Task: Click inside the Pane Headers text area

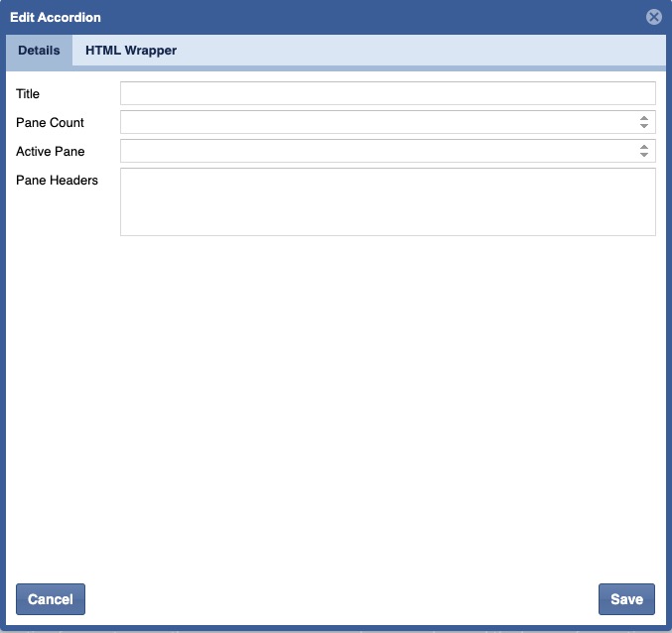Action: pyautogui.click(x=387, y=201)
